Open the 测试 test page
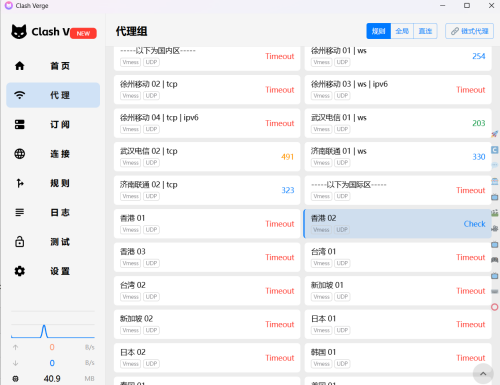Screen dimensions: 500x385 coord(53,242)
